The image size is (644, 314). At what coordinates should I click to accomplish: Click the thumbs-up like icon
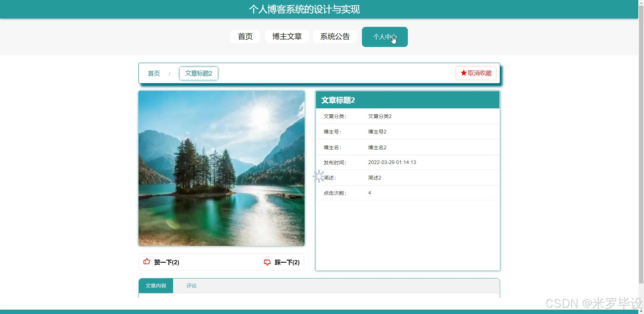point(147,262)
